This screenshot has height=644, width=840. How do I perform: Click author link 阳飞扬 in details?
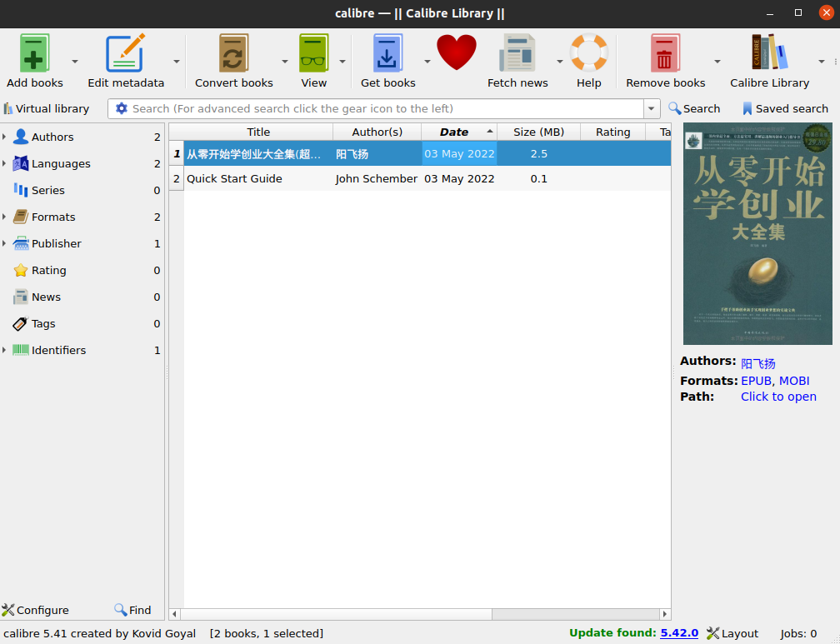[x=758, y=364]
